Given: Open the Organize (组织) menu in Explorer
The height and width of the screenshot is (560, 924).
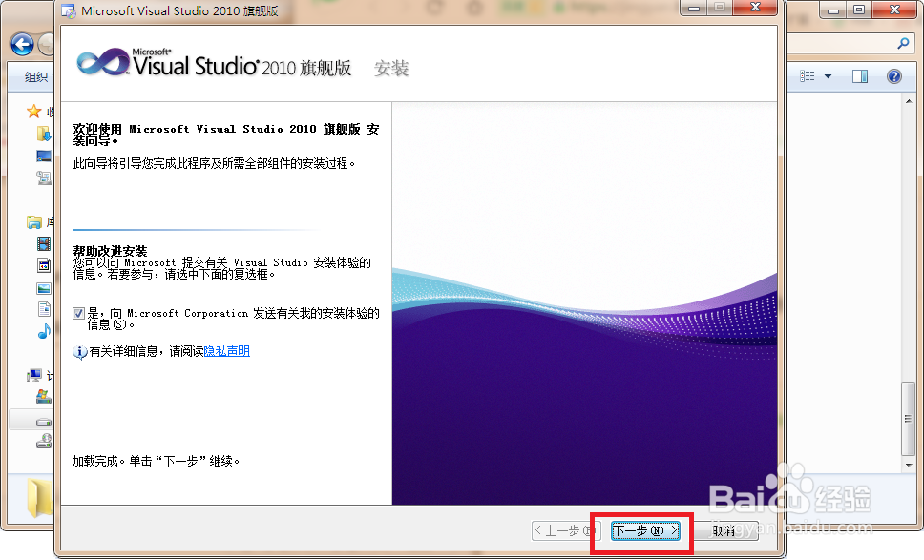Looking at the screenshot, I should 36,76.
